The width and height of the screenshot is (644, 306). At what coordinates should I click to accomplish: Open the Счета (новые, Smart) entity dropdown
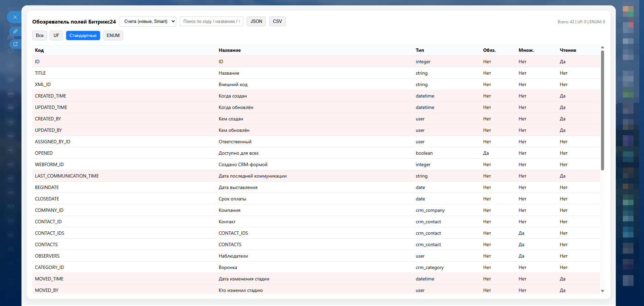pos(148,22)
